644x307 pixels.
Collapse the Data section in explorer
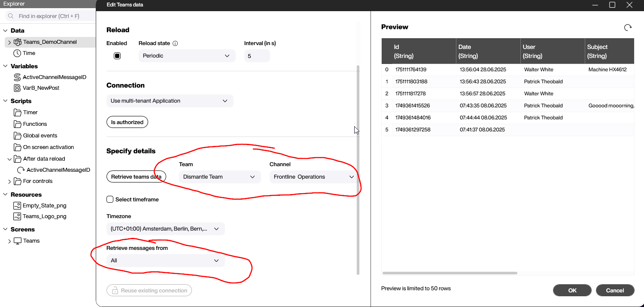pos(5,31)
